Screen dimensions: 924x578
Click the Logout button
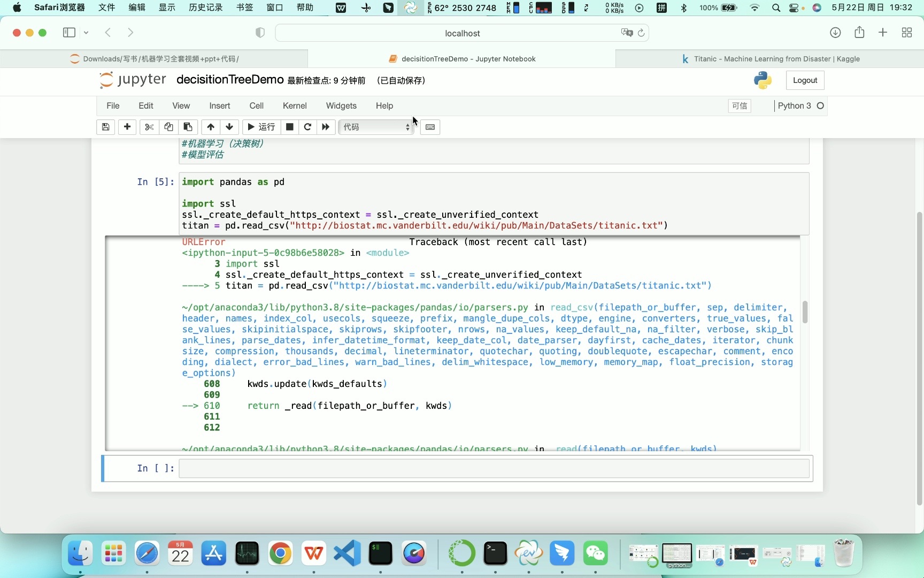[x=805, y=80]
